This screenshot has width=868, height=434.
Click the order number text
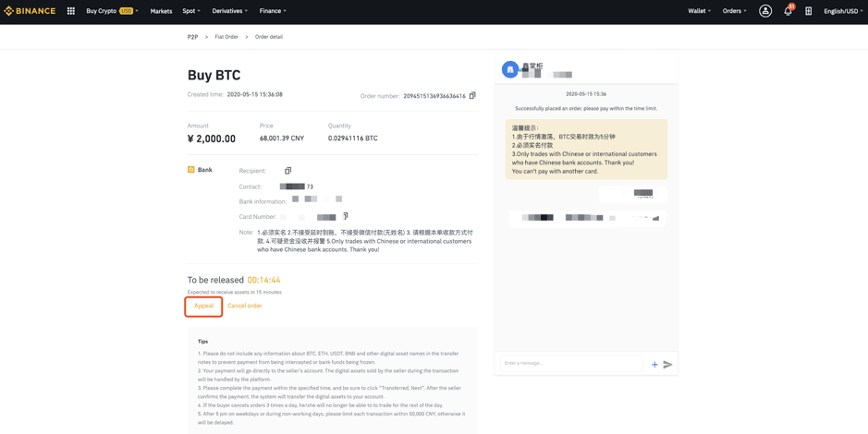tap(434, 96)
